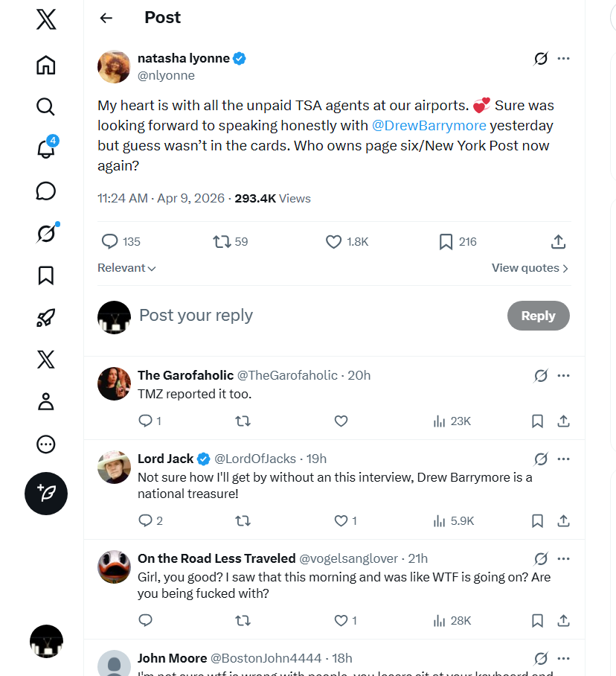
Task: Expand the Relevant reply sorting dropdown
Action: pos(126,268)
